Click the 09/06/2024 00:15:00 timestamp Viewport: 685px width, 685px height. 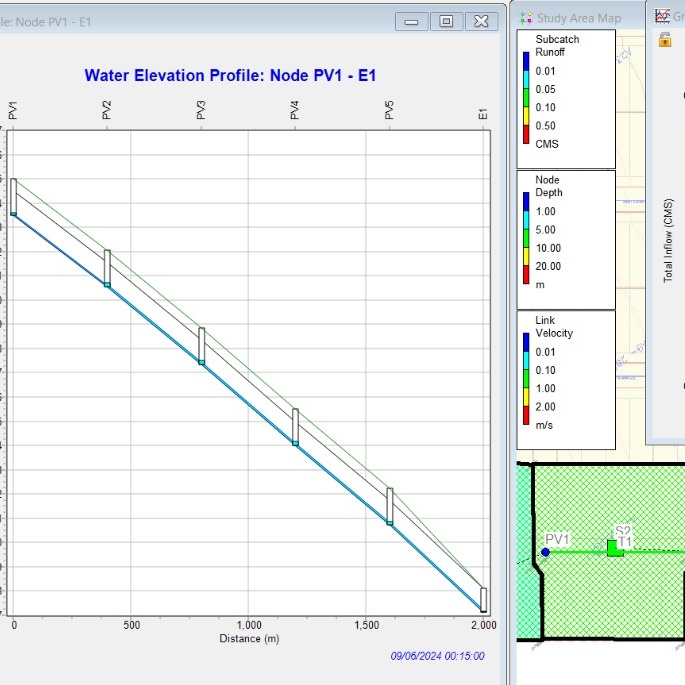pyautogui.click(x=437, y=656)
